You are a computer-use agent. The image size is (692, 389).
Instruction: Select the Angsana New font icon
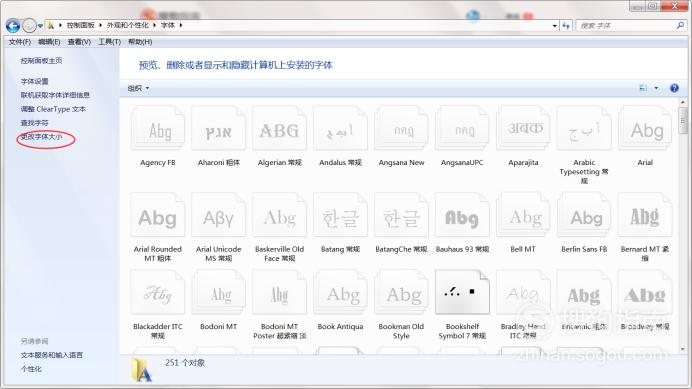point(401,128)
